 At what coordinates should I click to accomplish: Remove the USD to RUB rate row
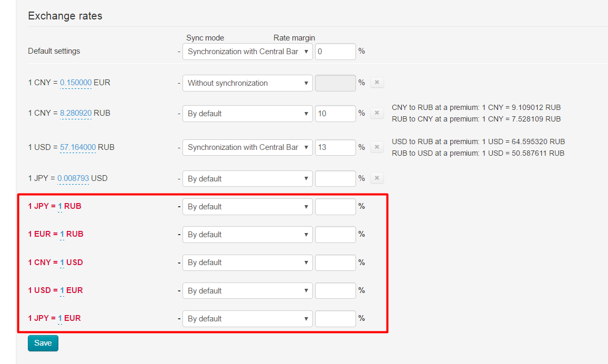377,147
